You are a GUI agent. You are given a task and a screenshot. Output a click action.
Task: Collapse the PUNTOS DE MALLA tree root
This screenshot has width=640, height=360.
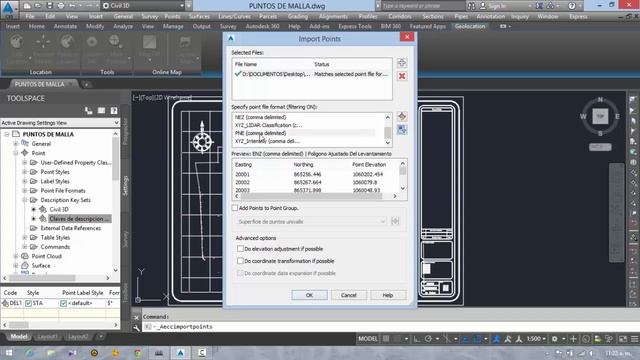click(x=7, y=134)
